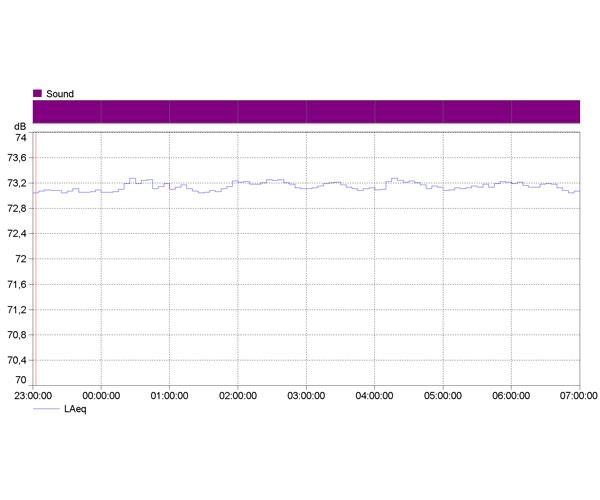Image resolution: width=600 pixels, height=500 pixels.
Task: Click the purple Sound marker bar
Action: [x=306, y=111]
